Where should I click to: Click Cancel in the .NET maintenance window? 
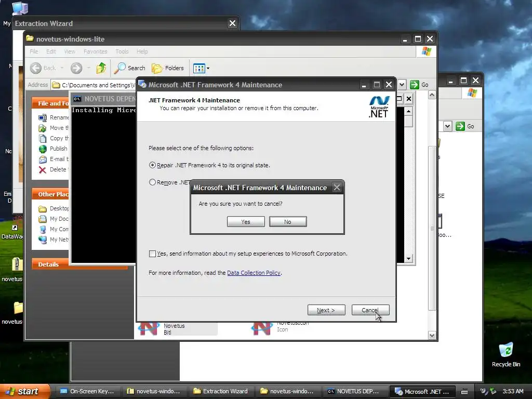pyautogui.click(x=370, y=310)
